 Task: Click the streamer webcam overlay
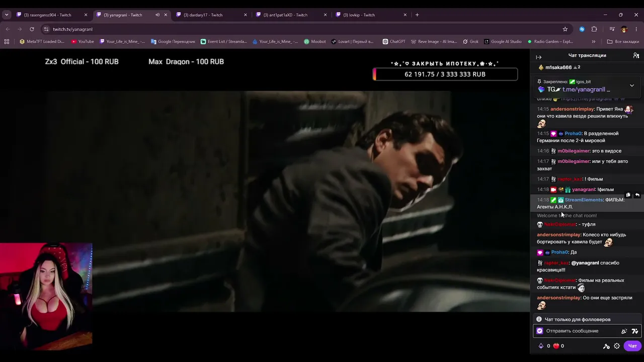pos(46,296)
